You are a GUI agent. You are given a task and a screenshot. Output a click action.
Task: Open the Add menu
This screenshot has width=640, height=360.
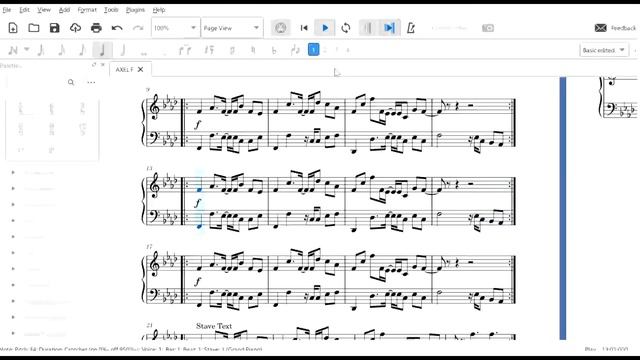pos(64,9)
